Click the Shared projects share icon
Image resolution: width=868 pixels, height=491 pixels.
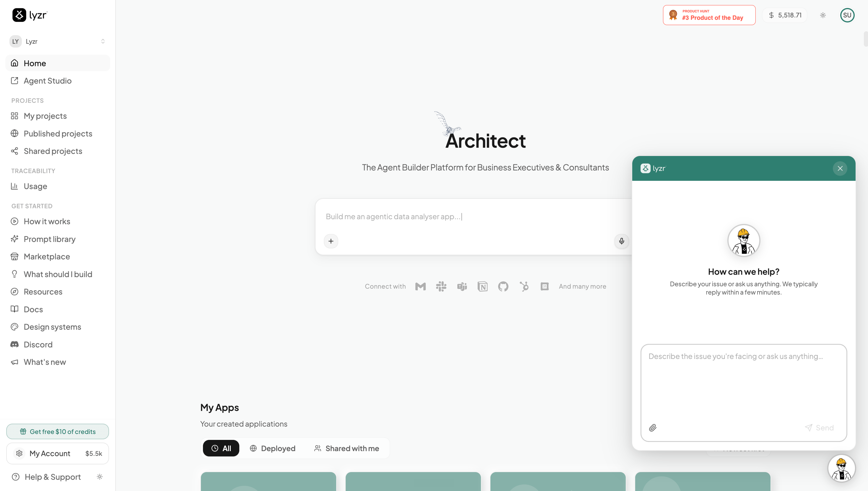[x=14, y=151]
